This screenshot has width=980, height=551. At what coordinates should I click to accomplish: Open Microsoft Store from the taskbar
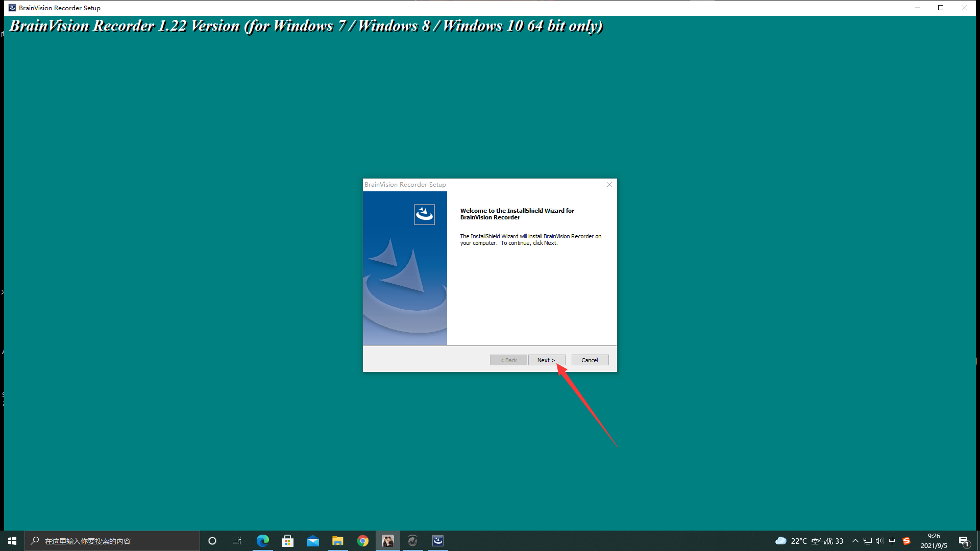287,541
